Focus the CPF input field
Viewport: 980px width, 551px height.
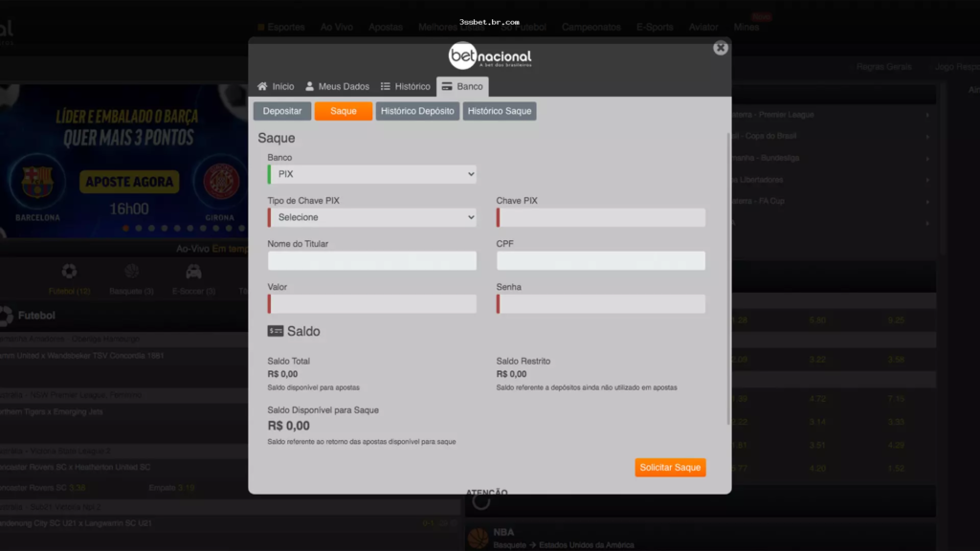click(x=601, y=260)
